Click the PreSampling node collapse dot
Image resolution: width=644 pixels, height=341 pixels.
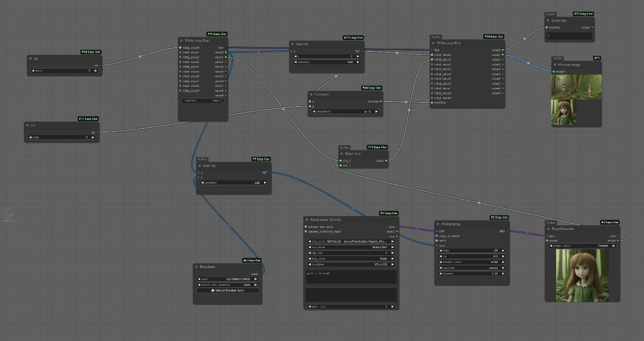(x=438, y=224)
